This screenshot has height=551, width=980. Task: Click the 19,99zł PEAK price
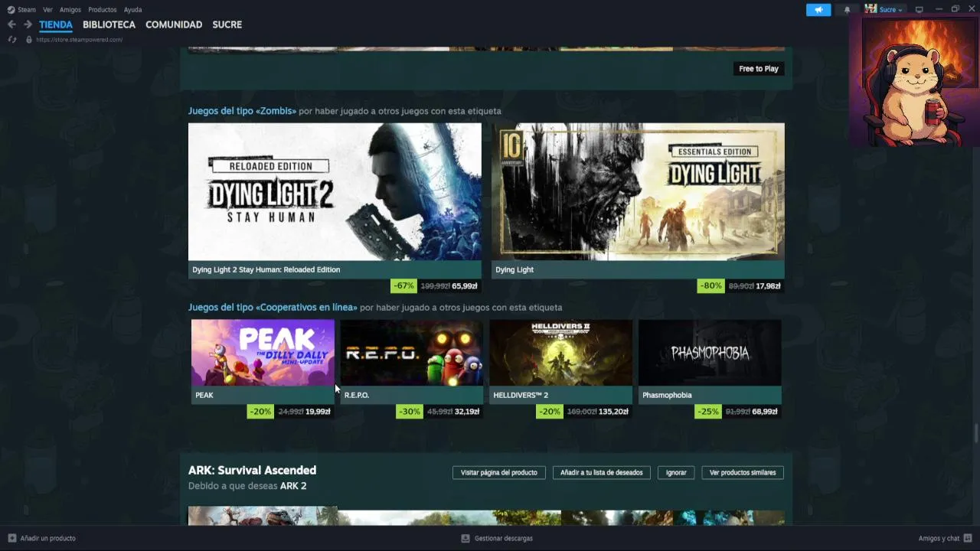click(x=318, y=412)
